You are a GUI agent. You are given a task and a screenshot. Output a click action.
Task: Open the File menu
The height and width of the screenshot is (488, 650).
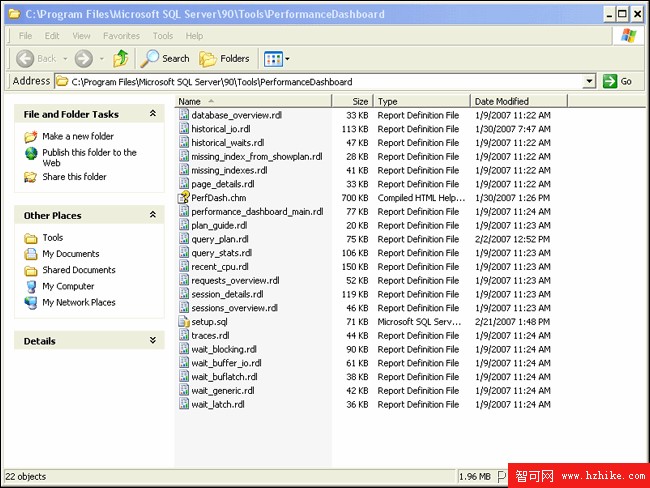click(x=25, y=36)
